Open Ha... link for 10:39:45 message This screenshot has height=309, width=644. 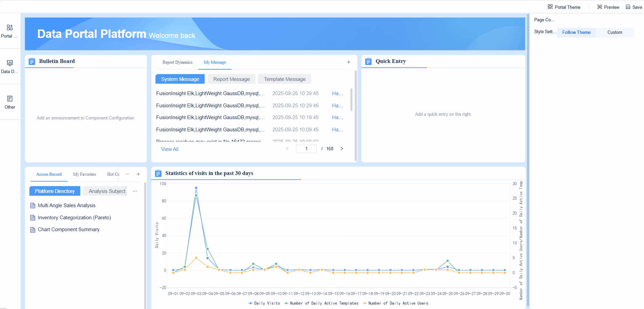click(337, 93)
